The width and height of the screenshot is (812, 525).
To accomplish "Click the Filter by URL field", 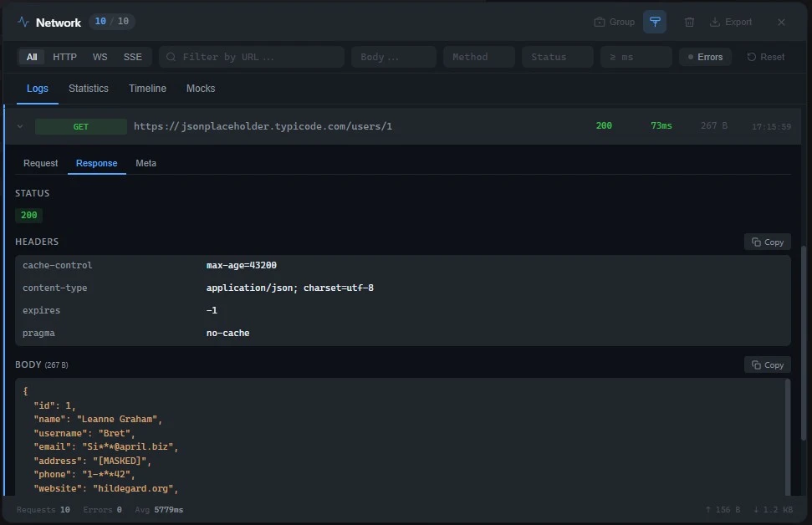I will (252, 57).
